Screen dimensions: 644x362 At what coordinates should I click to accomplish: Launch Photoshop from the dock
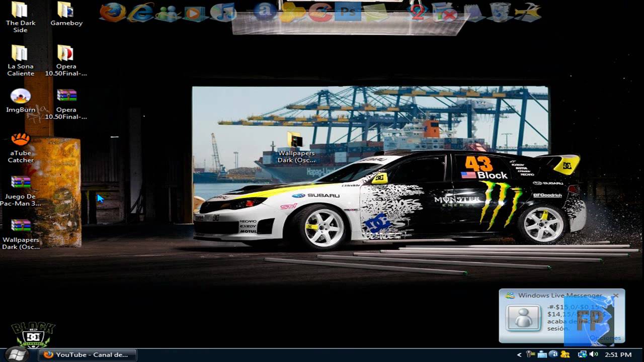(347, 11)
